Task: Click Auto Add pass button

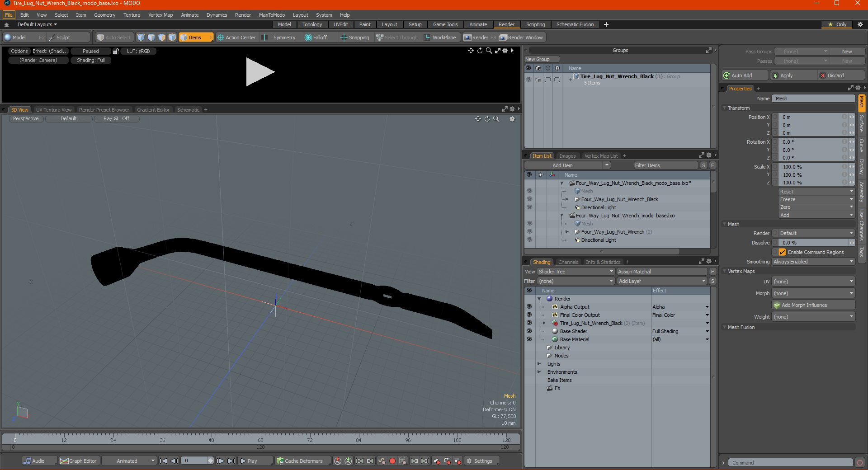Action: click(x=745, y=75)
